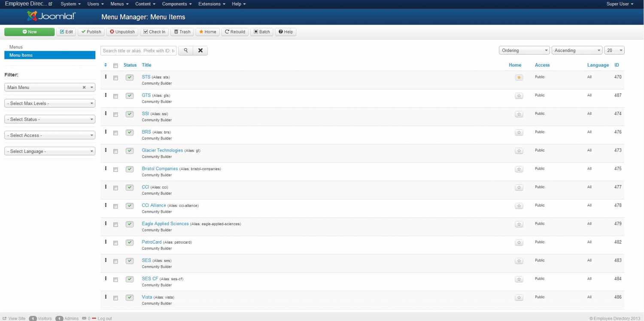The width and height of the screenshot is (644, 321).
Task: Open the list limit 20 dropdown
Action: (x=614, y=50)
